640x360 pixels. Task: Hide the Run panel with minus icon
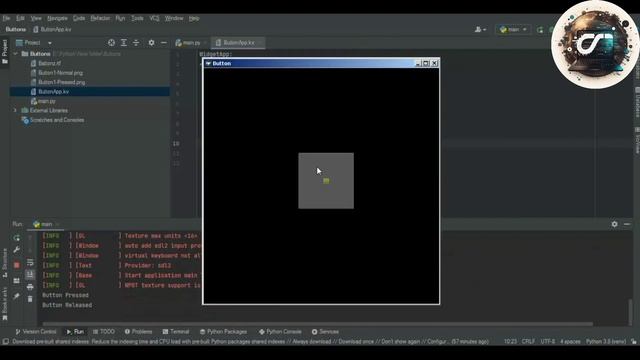click(627, 224)
